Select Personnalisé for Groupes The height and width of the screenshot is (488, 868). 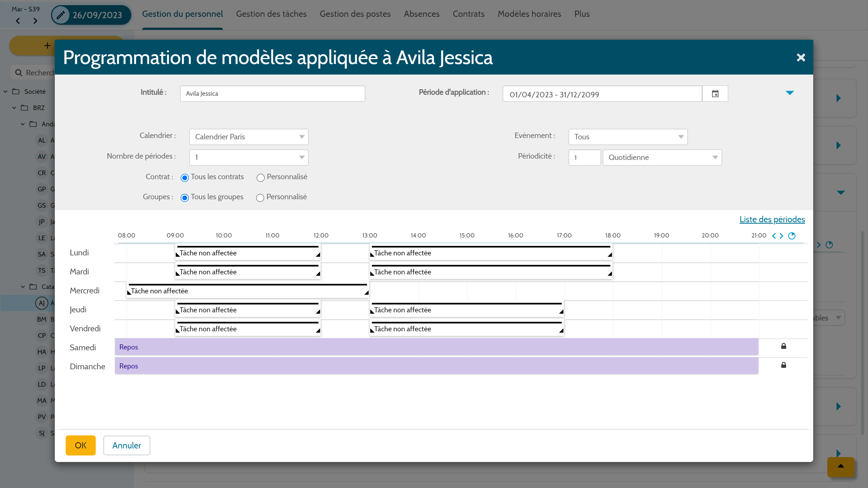coord(260,198)
